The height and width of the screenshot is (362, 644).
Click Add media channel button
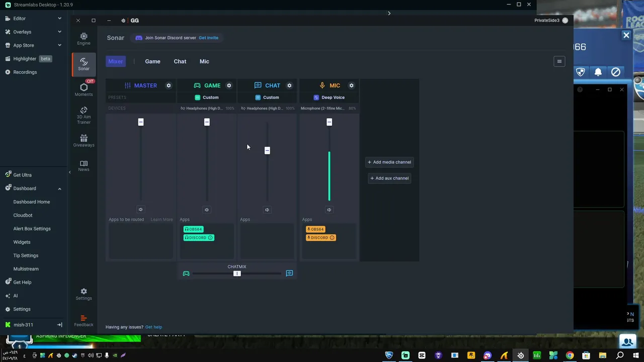coord(389,162)
